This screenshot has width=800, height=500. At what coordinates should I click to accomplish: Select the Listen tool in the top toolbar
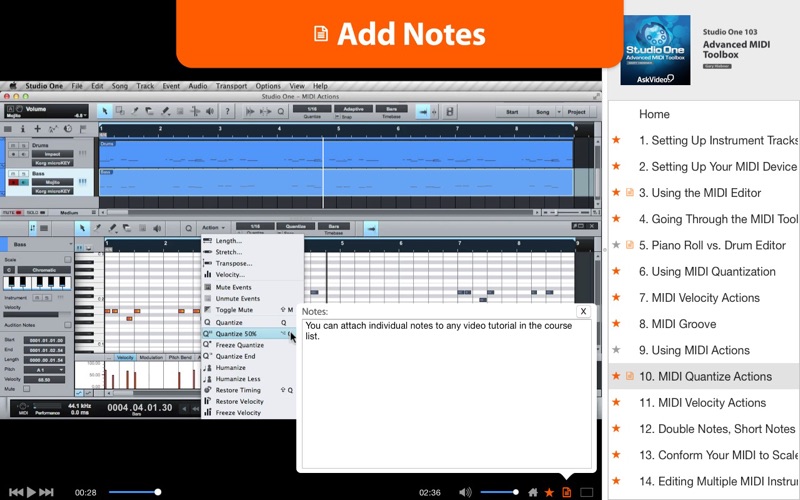[210, 111]
